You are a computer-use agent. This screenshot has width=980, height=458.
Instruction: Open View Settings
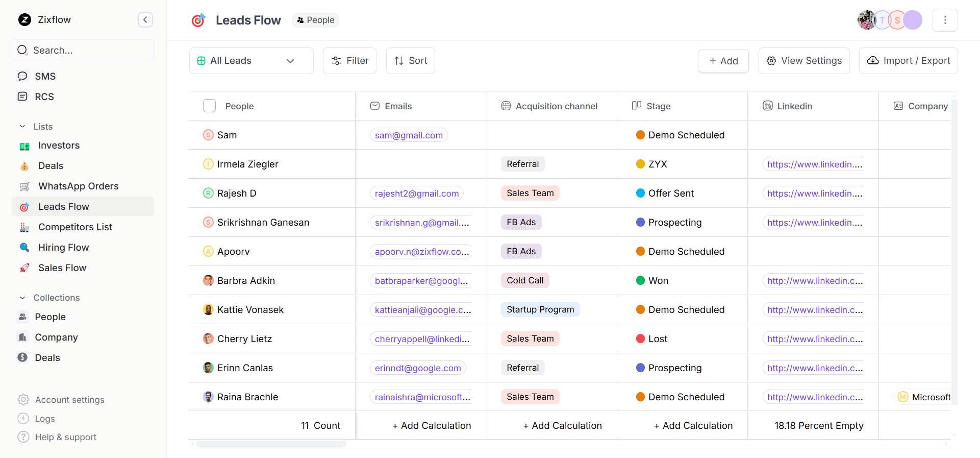(x=804, y=61)
